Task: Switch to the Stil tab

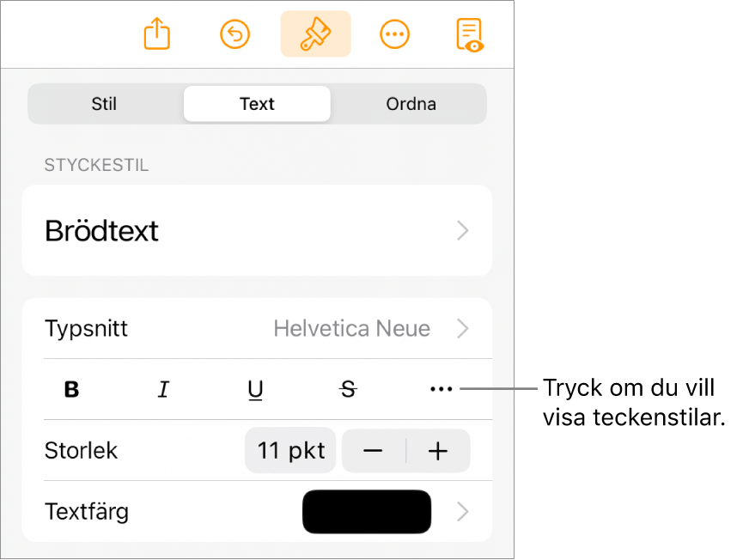Action: (x=104, y=104)
